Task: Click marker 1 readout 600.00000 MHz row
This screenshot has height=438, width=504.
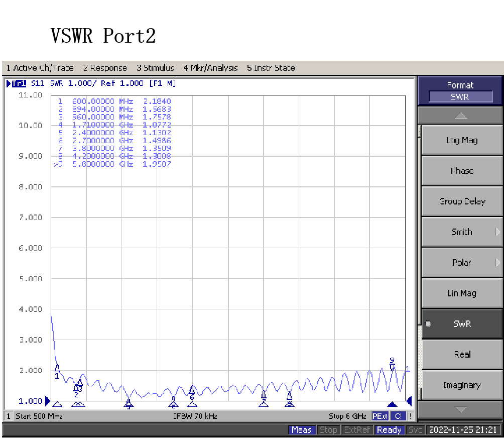Action: click(114, 101)
